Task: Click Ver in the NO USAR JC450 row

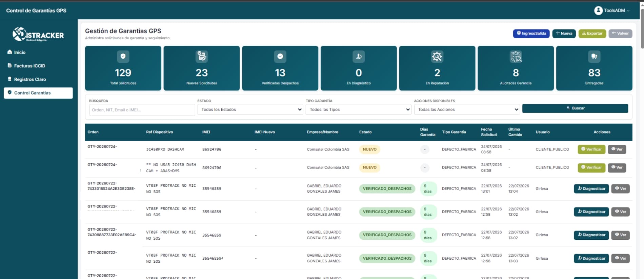Action: [x=617, y=167]
